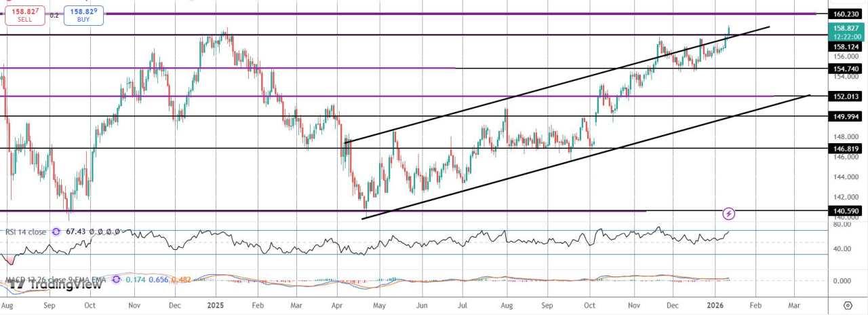The image size is (868, 315).
Task: Select the 140.590 price line label
Action: [x=846, y=211]
